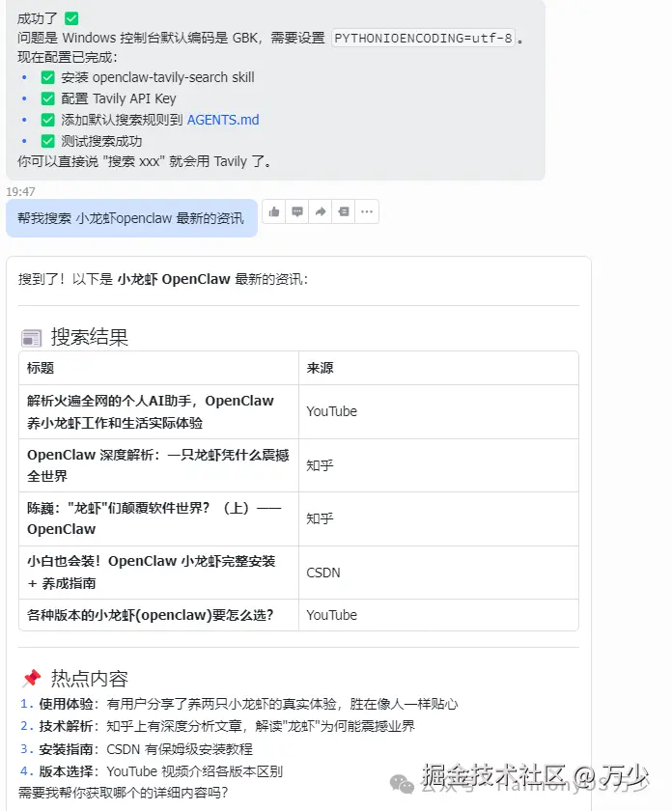Click '小白也会装！OpenClaw 小龙虾完整安装' title cell
Viewport: 672px width, 811px height.
(158, 573)
